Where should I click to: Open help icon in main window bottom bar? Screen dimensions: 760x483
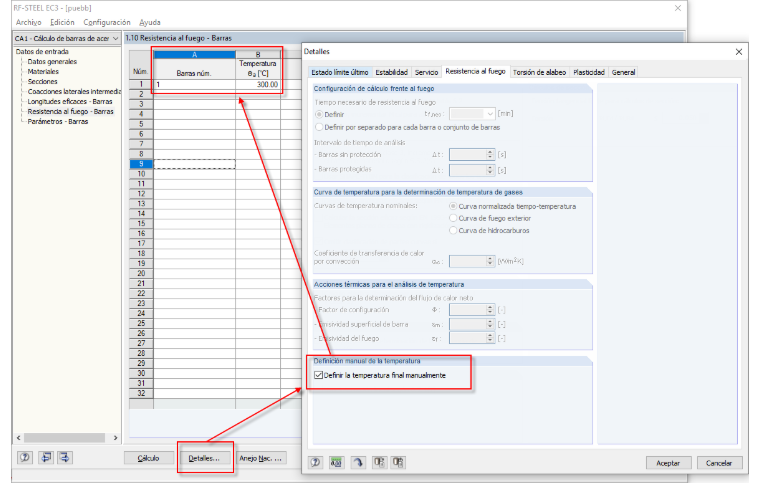click(25, 457)
